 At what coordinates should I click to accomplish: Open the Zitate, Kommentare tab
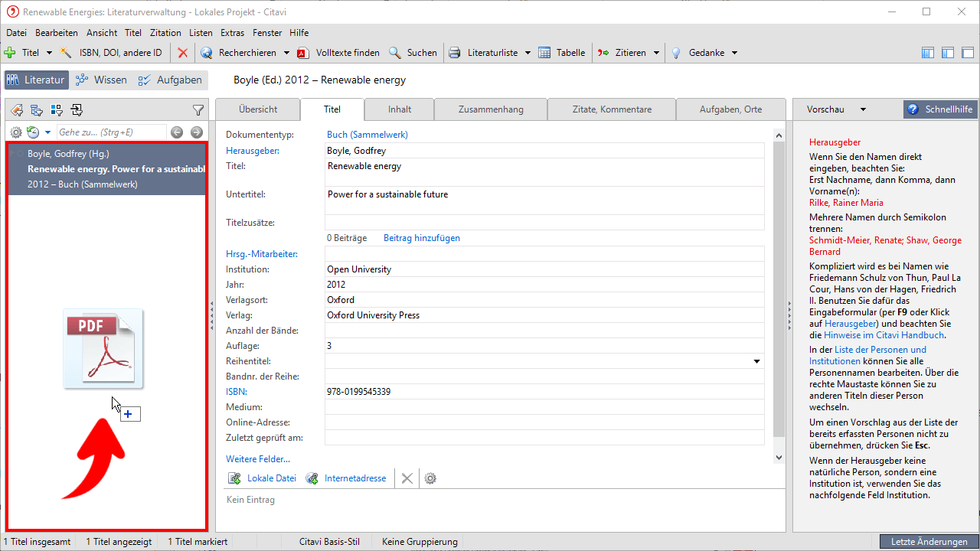(612, 109)
